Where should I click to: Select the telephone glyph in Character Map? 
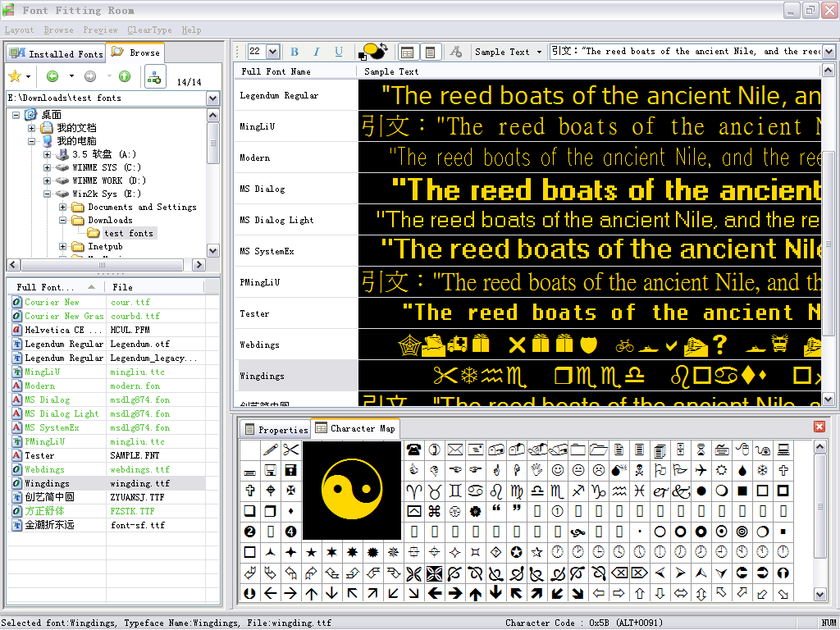coord(413,450)
